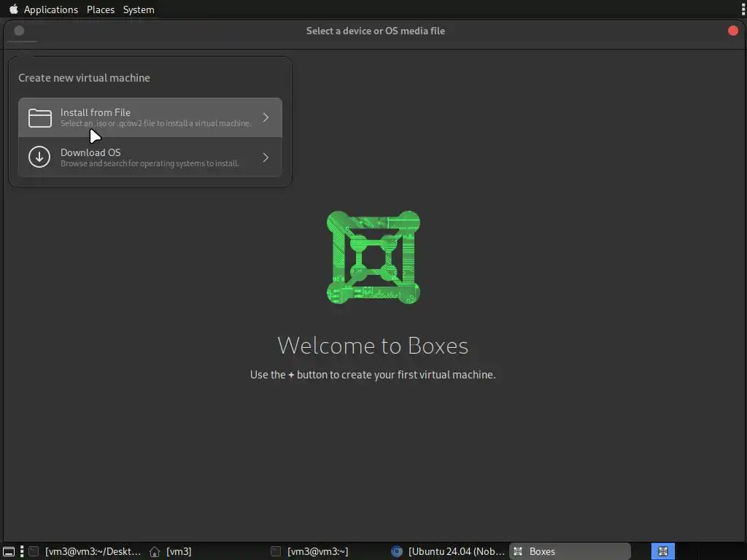Image resolution: width=747 pixels, height=560 pixels.
Task: Click the show desktop icon in taskbar
Action: pyautogui.click(x=9, y=551)
